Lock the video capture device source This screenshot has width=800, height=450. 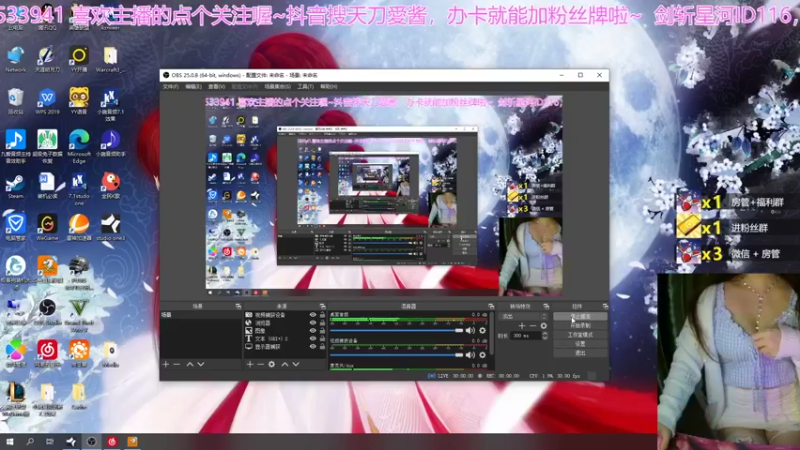(322, 315)
